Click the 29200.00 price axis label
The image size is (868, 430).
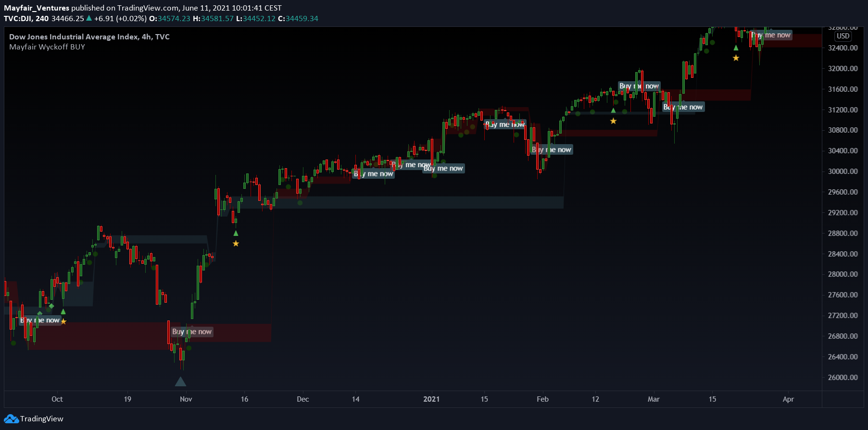(x=843, y=212)
